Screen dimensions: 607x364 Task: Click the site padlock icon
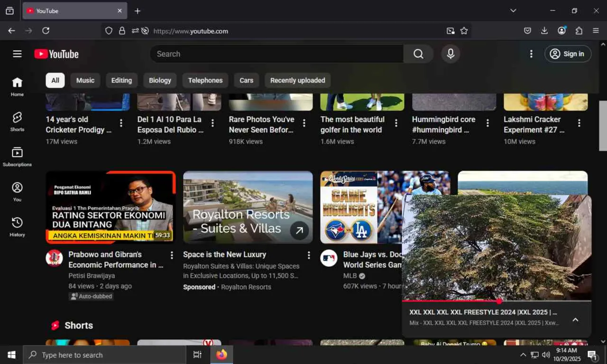[122, 31]
